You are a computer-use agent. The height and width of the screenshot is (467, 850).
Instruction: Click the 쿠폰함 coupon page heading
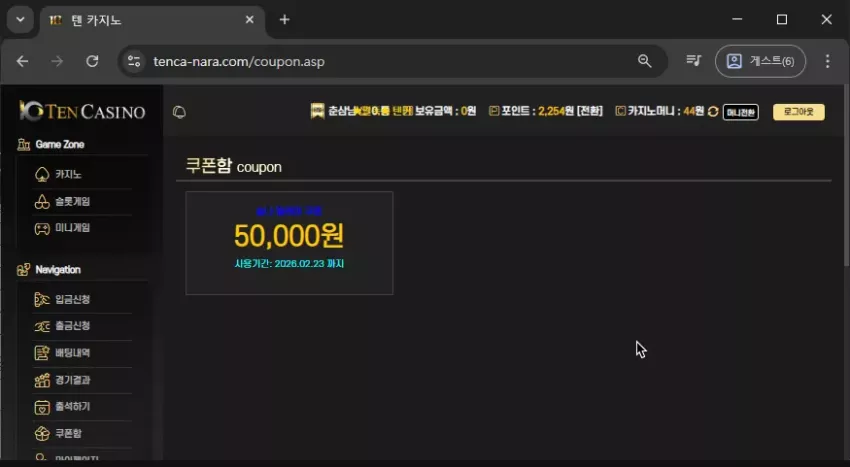pyautogui.click(x=234, y=166)
